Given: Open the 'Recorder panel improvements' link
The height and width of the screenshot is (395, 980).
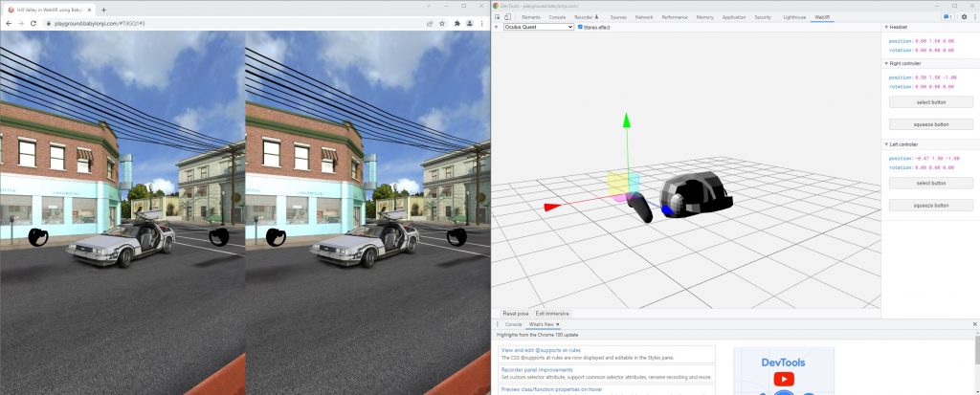Looking at the screenshot, I should (537, 370).
